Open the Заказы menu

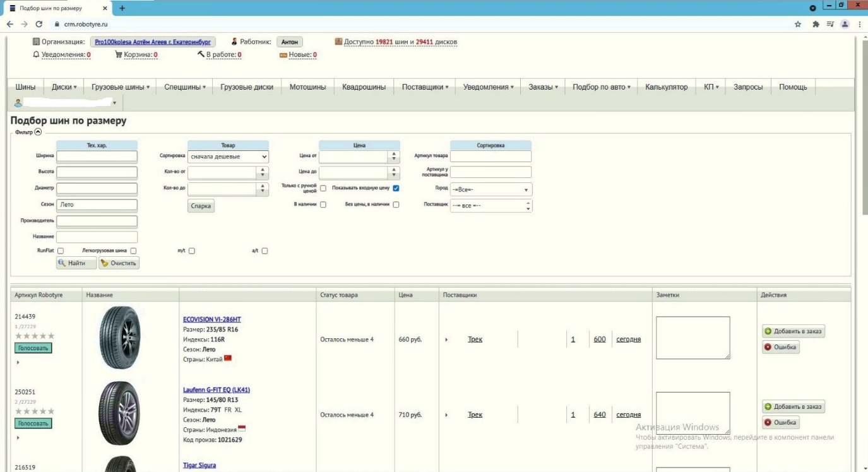click(x=543, y=87)
